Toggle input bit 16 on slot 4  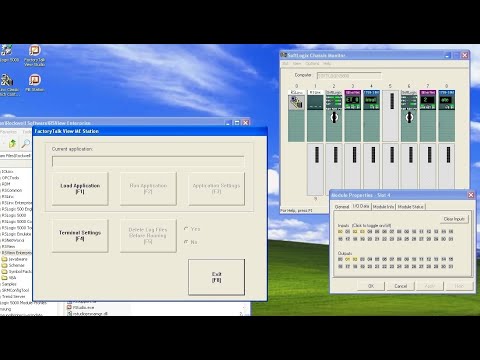click(x=340, y=239)
